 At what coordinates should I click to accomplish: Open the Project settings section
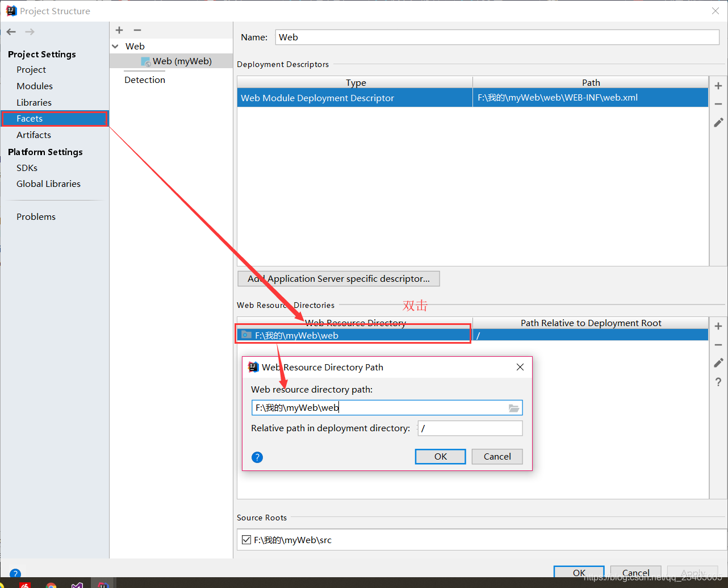coord(31,70)
